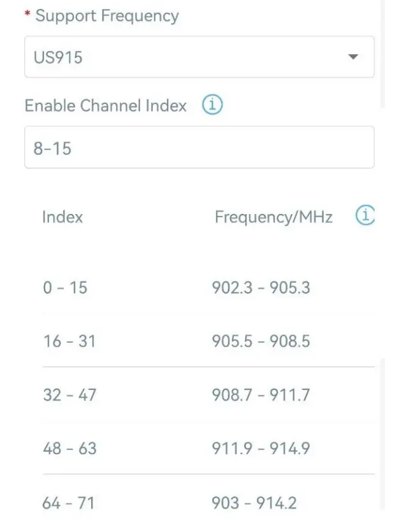Focus the Enable Channel Index input field

point(199,148)
